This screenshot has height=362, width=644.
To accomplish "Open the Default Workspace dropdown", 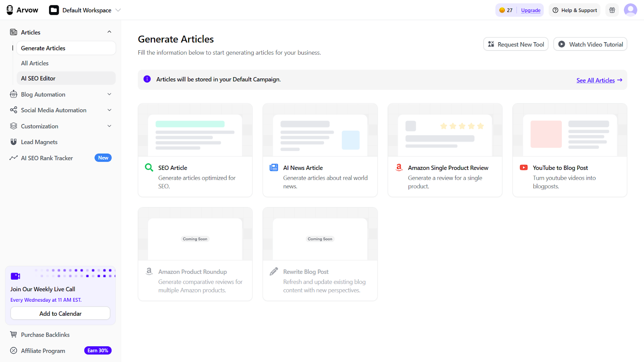I will pyautogui.click(x=85, y=10).
